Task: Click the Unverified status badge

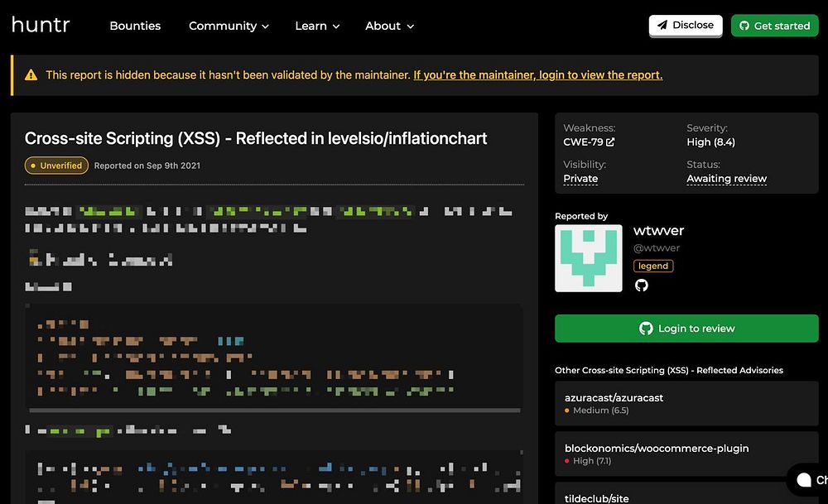Action: click(56, 166)
